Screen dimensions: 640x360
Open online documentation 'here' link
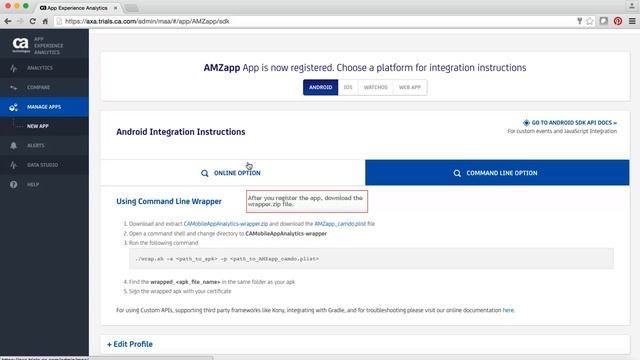point(508,310)
